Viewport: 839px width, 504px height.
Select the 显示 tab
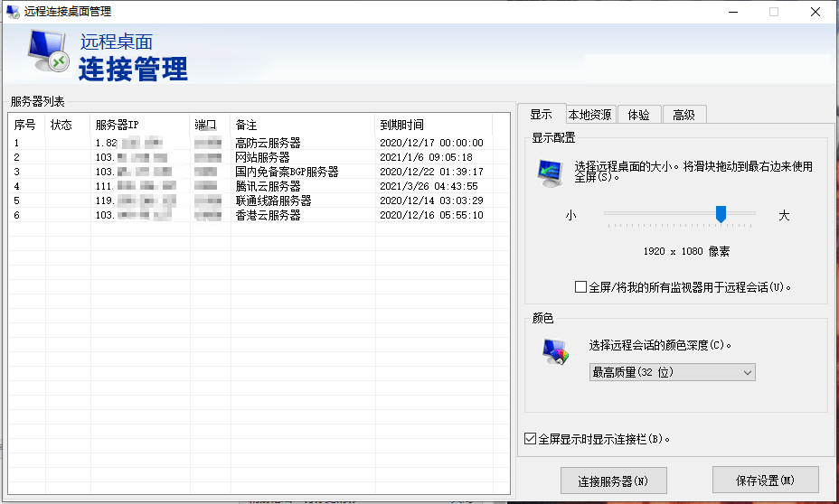[541, 115]
